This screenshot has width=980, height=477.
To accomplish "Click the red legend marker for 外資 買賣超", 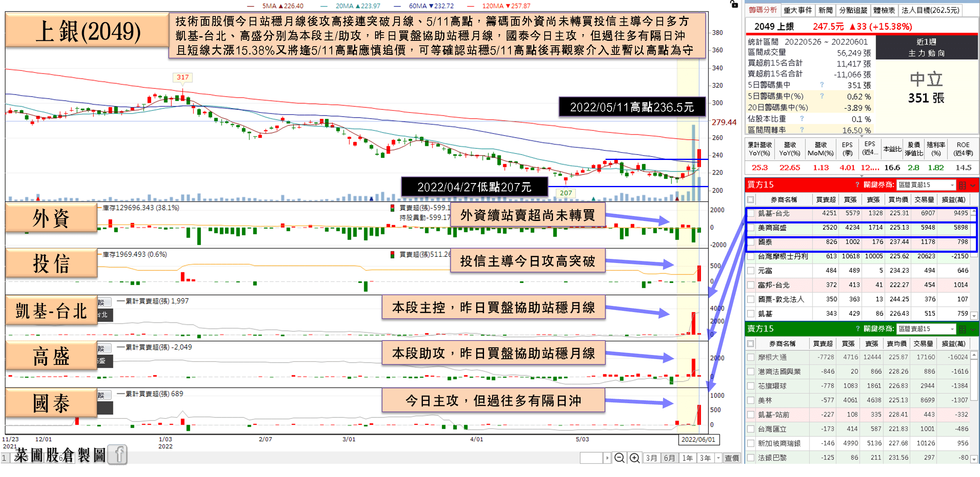I will point(392,208).
